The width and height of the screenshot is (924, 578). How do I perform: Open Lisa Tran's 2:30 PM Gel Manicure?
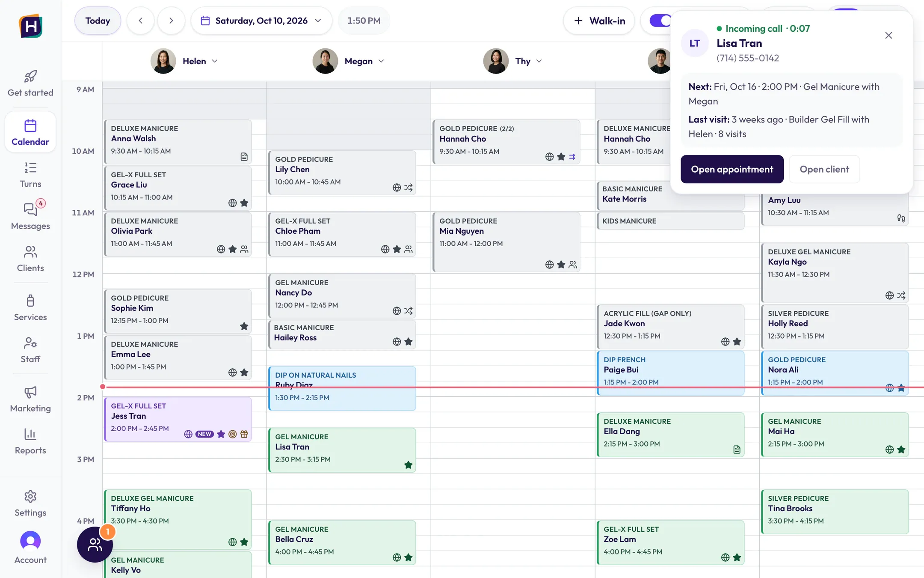(342, 450)
